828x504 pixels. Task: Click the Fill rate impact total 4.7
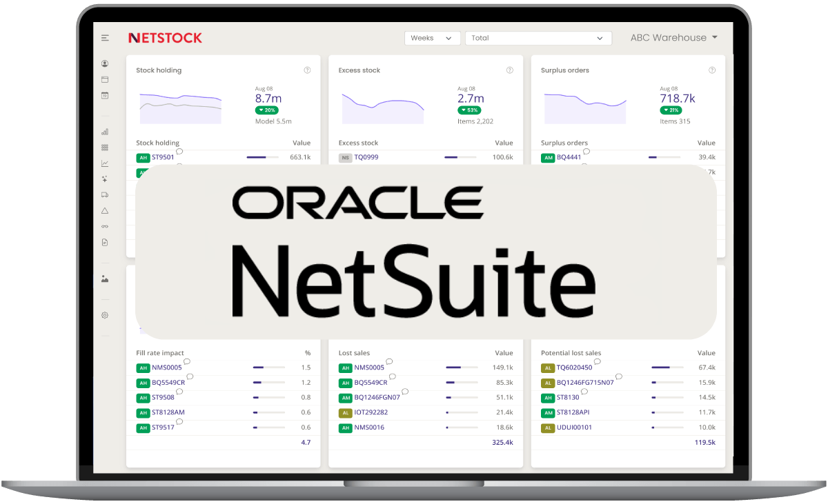(x=306, y=443)
